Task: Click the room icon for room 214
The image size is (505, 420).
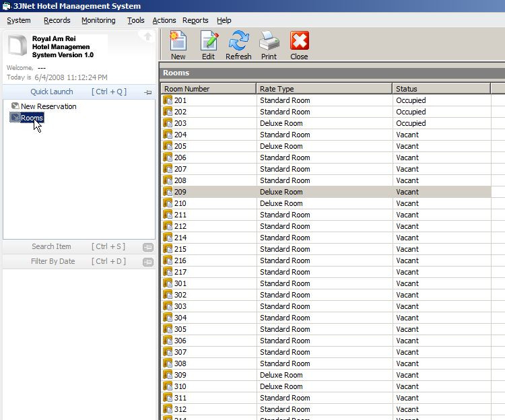Action: [x=168, y=237]
